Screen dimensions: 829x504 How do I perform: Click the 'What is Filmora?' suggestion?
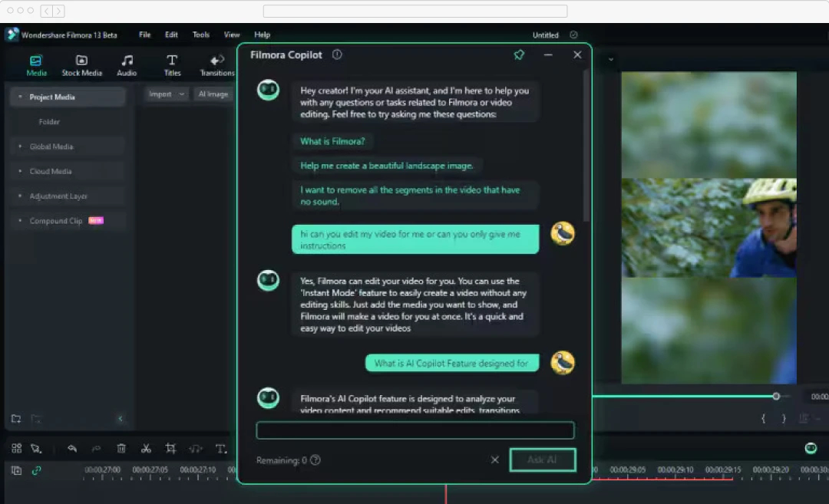[332, 142]
